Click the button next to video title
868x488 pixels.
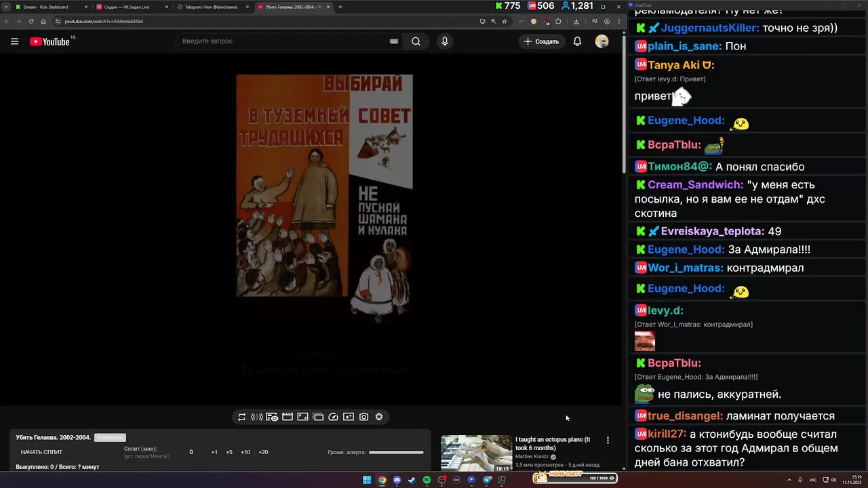tap(110, 438)
